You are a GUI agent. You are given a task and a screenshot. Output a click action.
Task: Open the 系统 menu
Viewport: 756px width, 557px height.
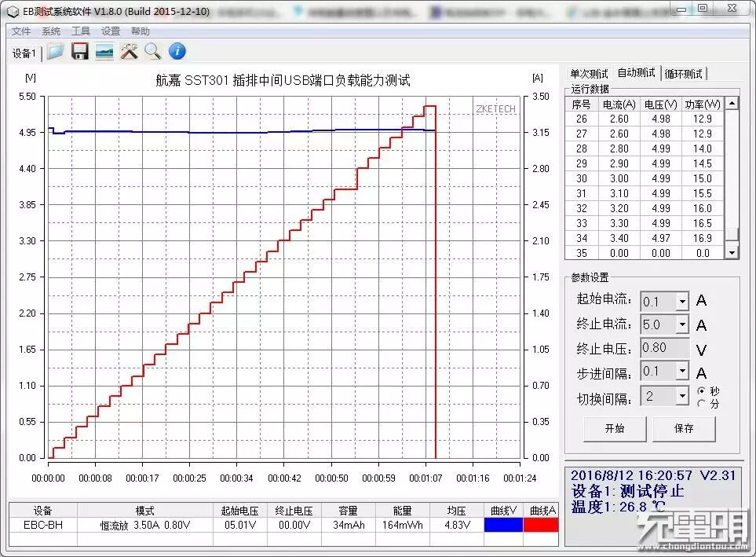[51, 31]
